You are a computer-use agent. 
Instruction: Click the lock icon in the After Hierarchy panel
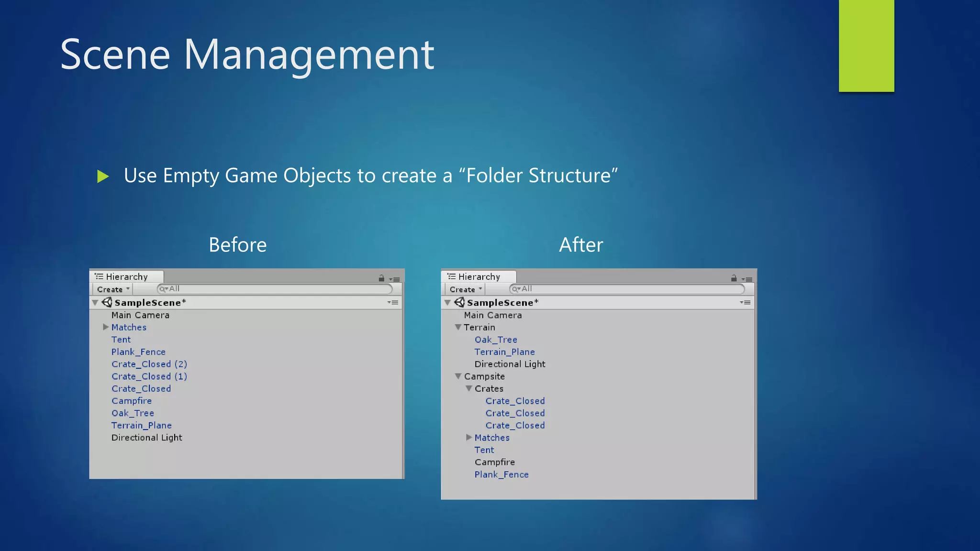click(734, 278)
